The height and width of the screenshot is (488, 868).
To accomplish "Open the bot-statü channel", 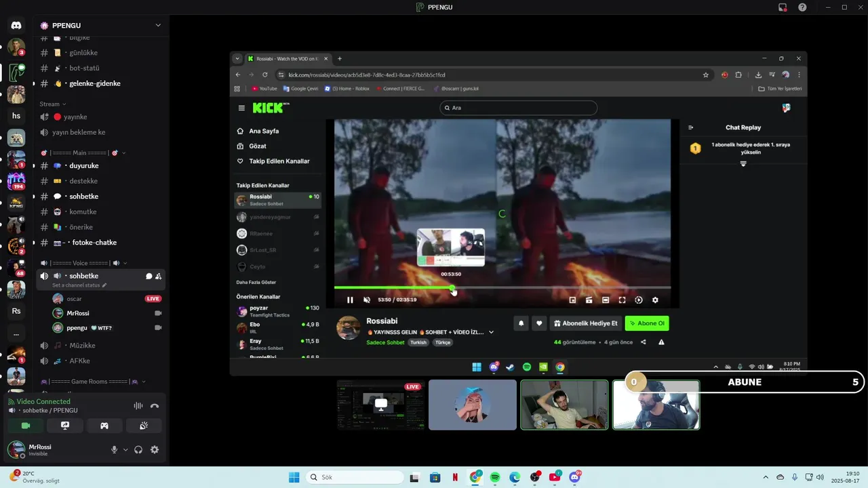I will pyautogui.click(x=100, y=68).
